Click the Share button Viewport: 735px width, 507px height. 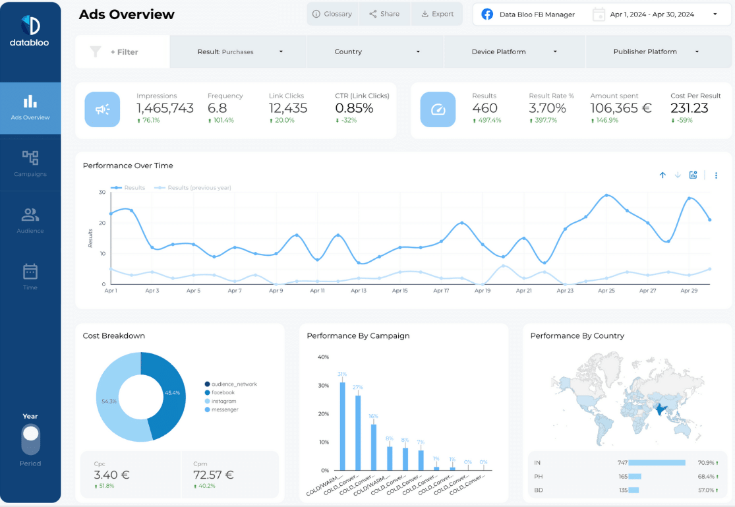384,14
